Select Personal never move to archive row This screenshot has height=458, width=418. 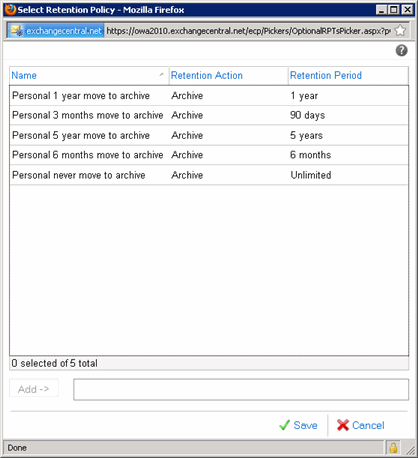pos(209,175)
